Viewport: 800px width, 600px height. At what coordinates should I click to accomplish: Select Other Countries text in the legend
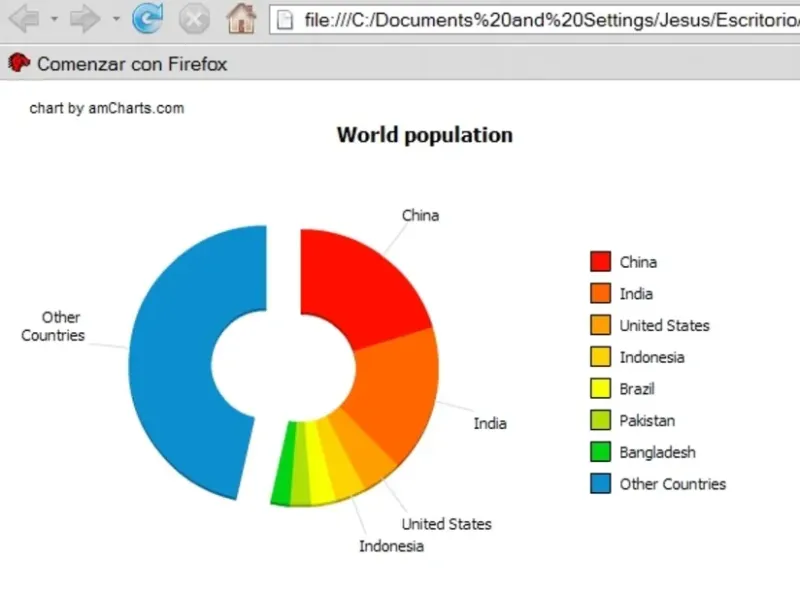point(672,484)
